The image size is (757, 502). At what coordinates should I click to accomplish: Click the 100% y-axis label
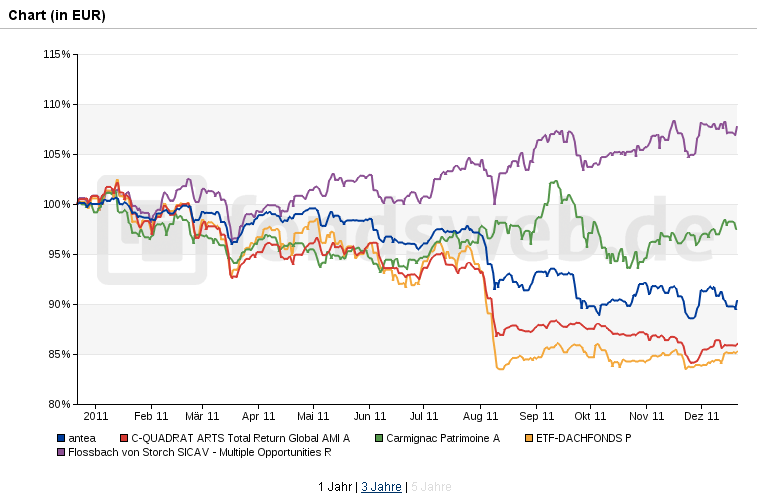coord(58,204)
